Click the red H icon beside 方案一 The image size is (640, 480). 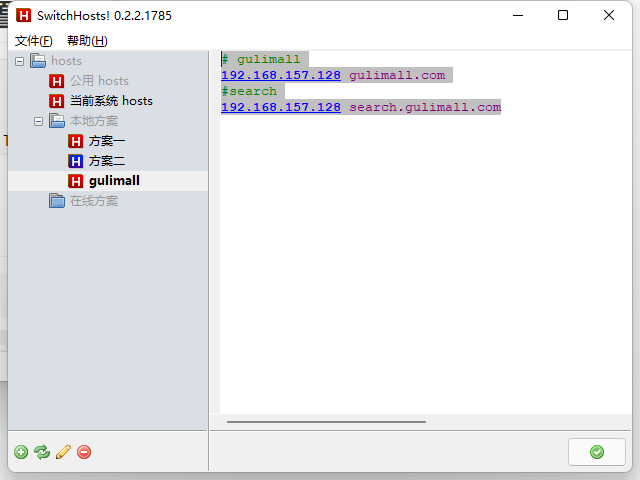coord(76,141)
